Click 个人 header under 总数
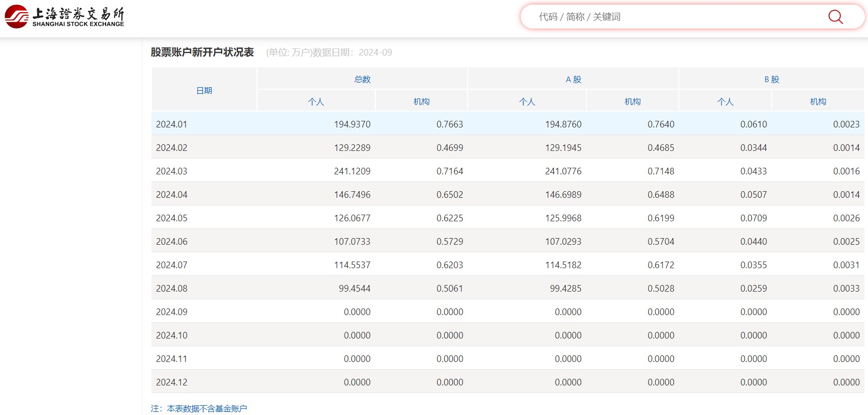This screenshot has height=415, width=868. 316,101
